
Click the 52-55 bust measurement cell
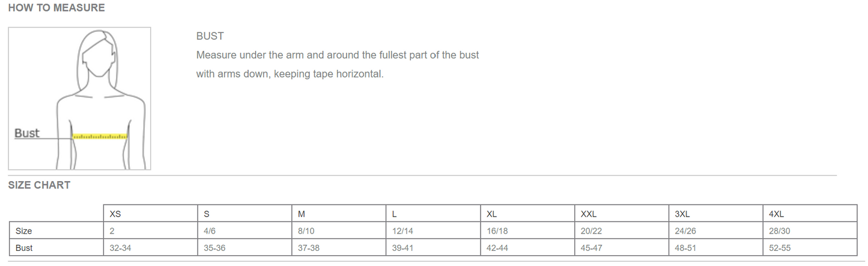click(x=780, y=248)
